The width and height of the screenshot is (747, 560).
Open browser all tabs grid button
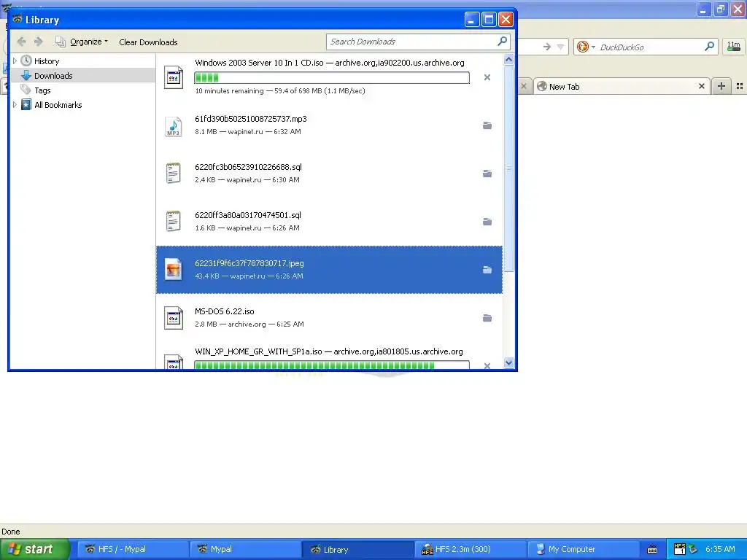click(x=740, y=86)
